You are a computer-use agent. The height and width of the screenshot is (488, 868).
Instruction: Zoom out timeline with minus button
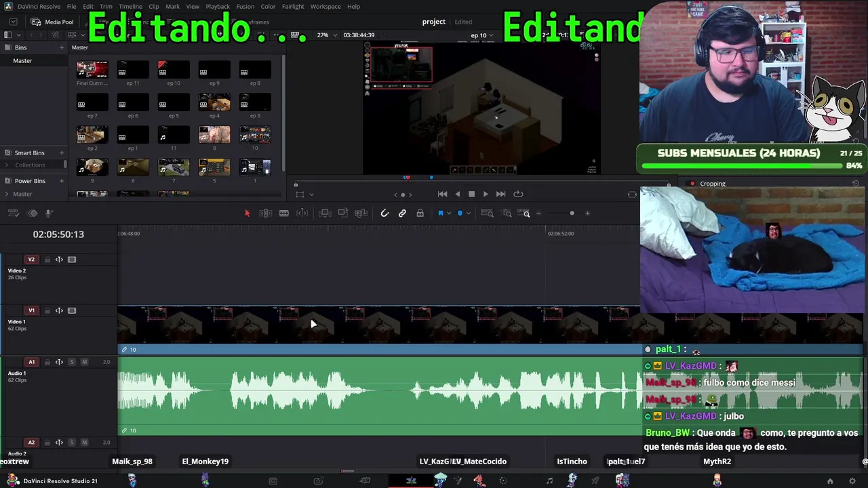pyautogui.click(x=539, y=213)
